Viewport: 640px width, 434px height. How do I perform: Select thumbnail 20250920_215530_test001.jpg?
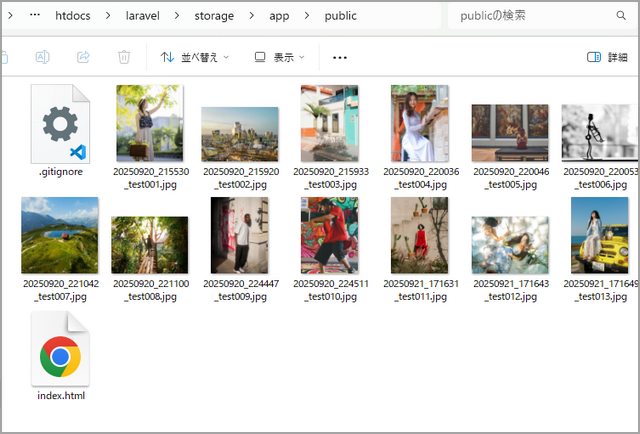click(149, 122)
